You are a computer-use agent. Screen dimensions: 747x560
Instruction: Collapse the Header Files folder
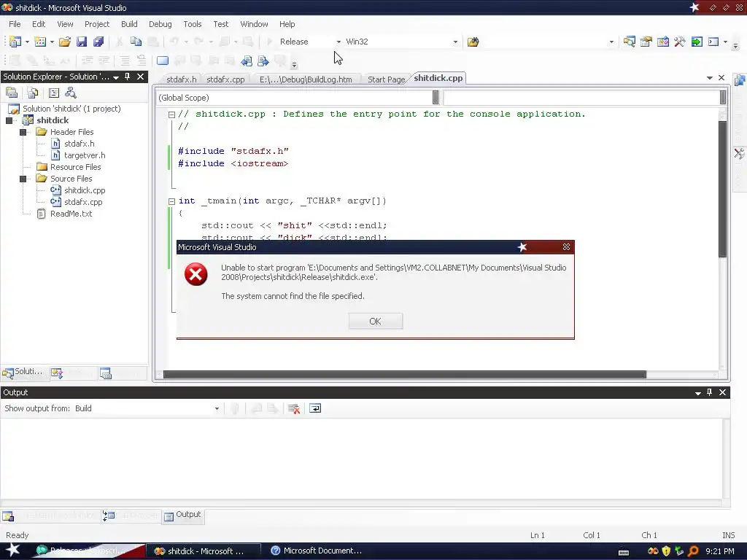23,132
